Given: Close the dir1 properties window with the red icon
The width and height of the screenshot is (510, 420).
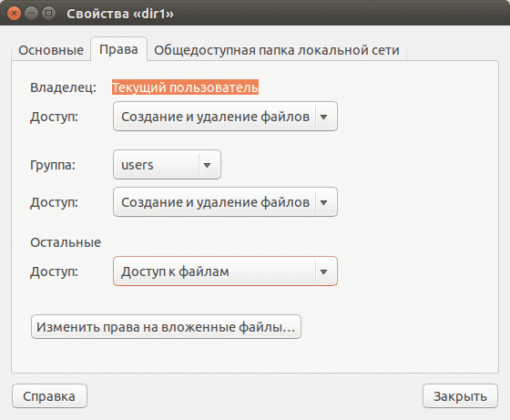Looking at the screenshot, I should [x=14, y=14].
